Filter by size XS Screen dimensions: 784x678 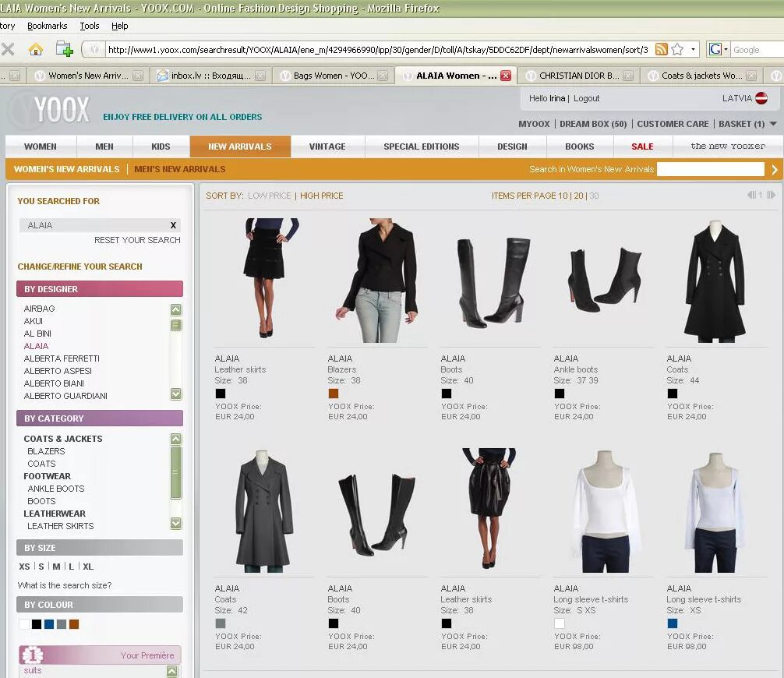pos(24,567)
